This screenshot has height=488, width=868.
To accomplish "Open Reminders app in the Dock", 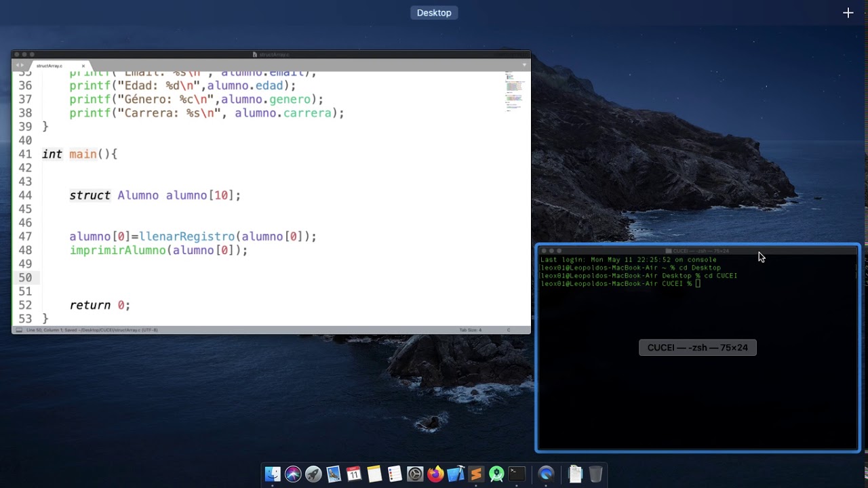I will pos(395,474).
